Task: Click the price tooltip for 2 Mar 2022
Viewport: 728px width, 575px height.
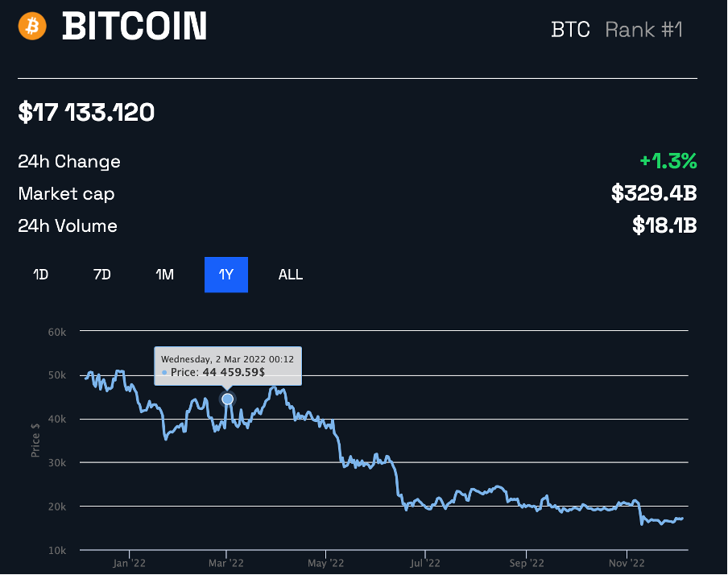Action: point(228,366)
